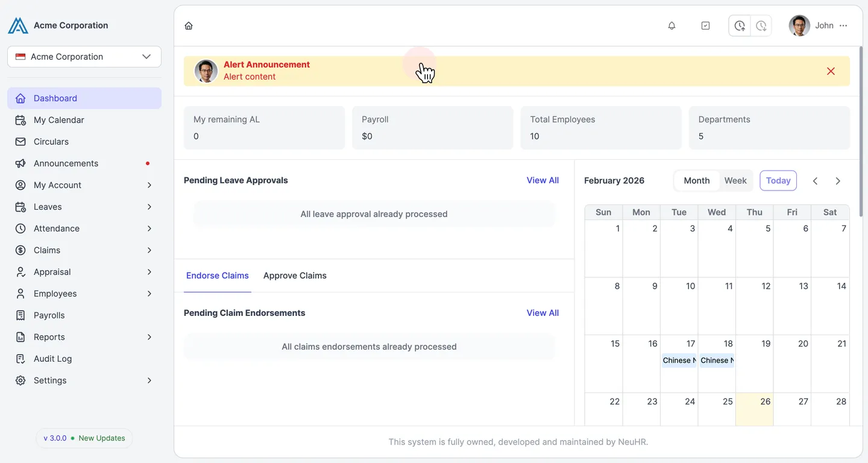Click the Total Employees card
Screen dimensions: 868x463
click(601, 128)
